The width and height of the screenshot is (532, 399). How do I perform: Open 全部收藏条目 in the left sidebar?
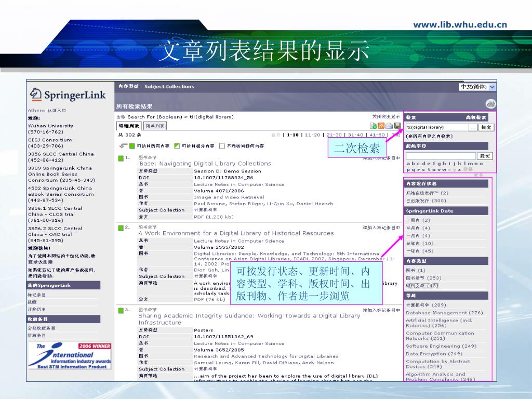(42, 328)
